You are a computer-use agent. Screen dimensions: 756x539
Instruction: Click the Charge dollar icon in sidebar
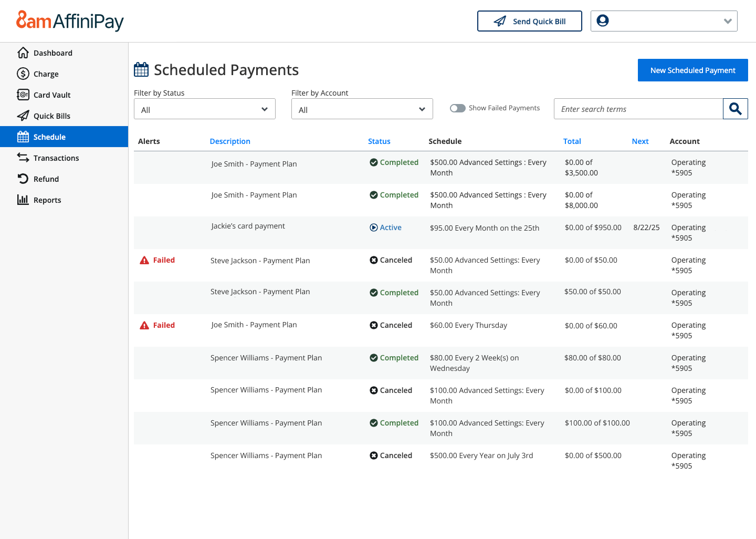click(23, 74)
